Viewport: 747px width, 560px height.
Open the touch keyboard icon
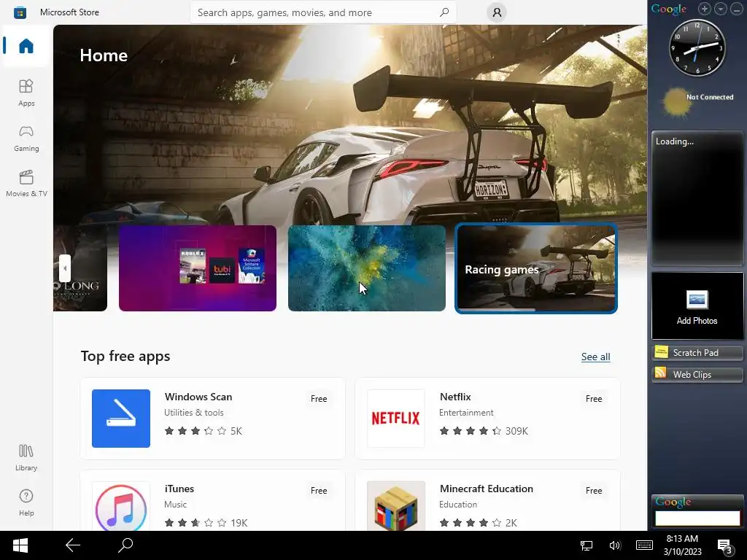(644, 545)
